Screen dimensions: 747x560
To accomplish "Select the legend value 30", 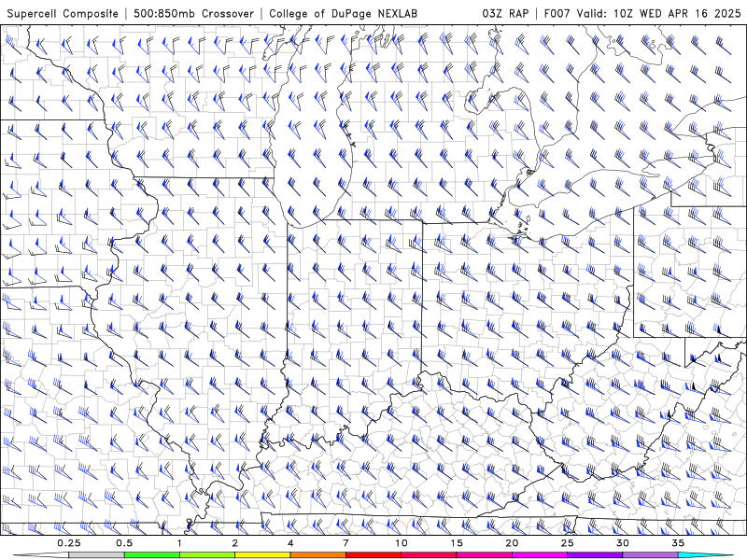I will (622, 543).
